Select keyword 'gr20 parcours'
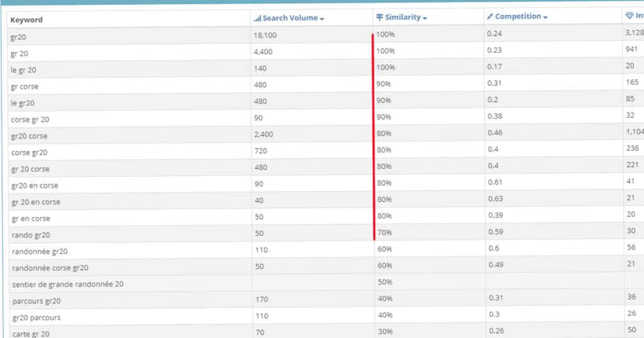Screen dimensions: 644x338 [36, 317]
